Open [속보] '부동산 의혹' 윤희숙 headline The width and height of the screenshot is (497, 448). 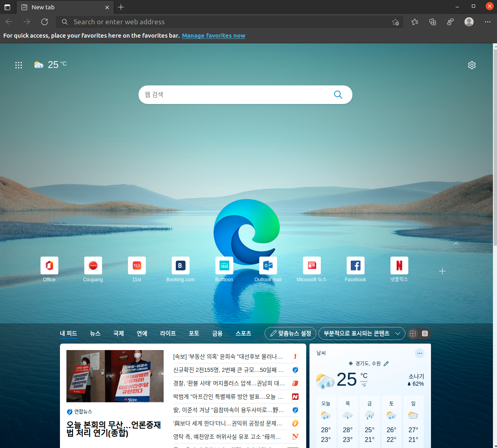pos(228,357)
